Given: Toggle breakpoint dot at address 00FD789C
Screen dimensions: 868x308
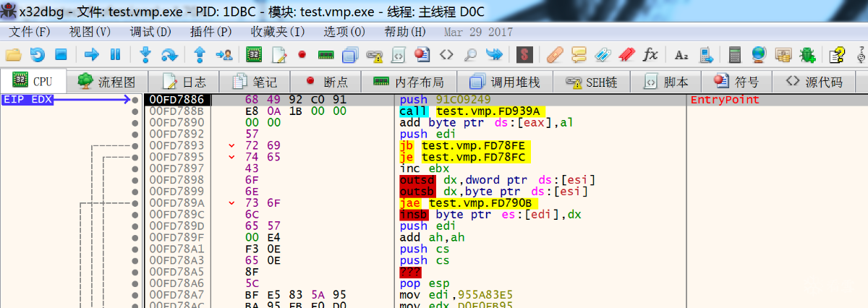Looking at the screenshot, I should [135, 215].
